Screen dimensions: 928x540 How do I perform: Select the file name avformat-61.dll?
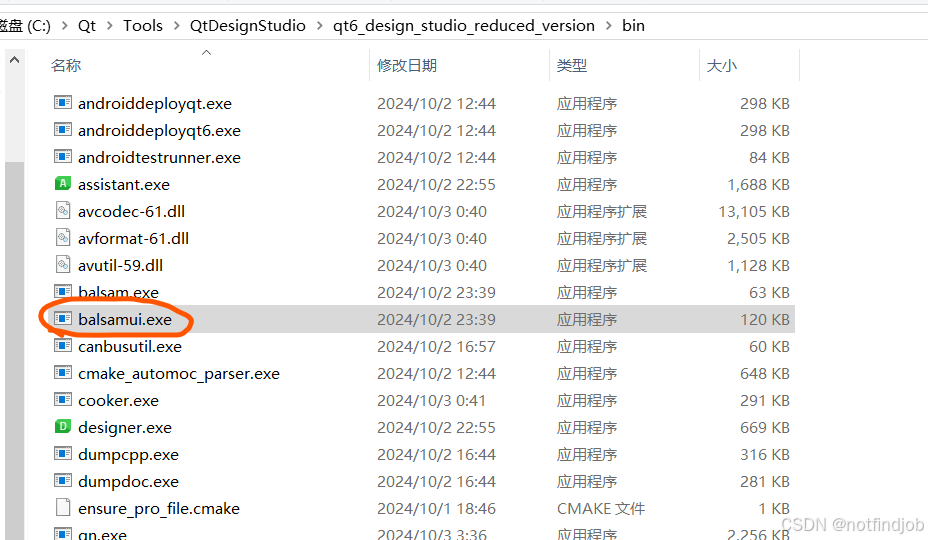coord(133,239)
